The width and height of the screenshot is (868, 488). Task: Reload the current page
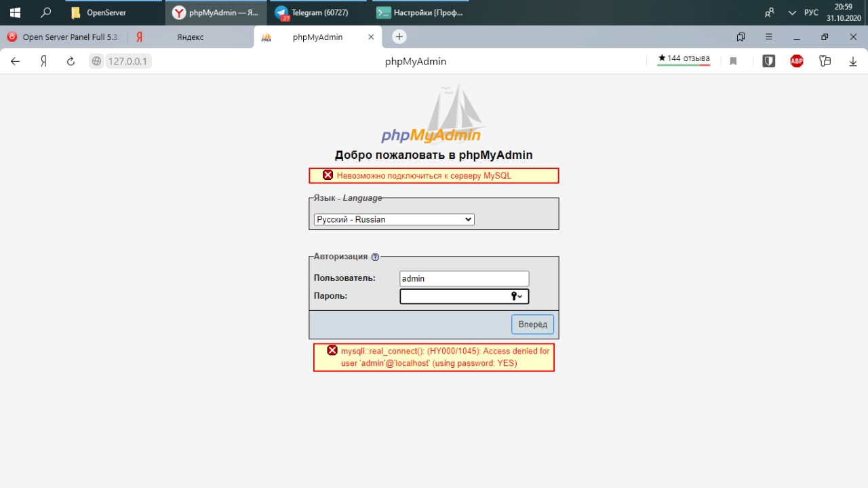[71, 61]
